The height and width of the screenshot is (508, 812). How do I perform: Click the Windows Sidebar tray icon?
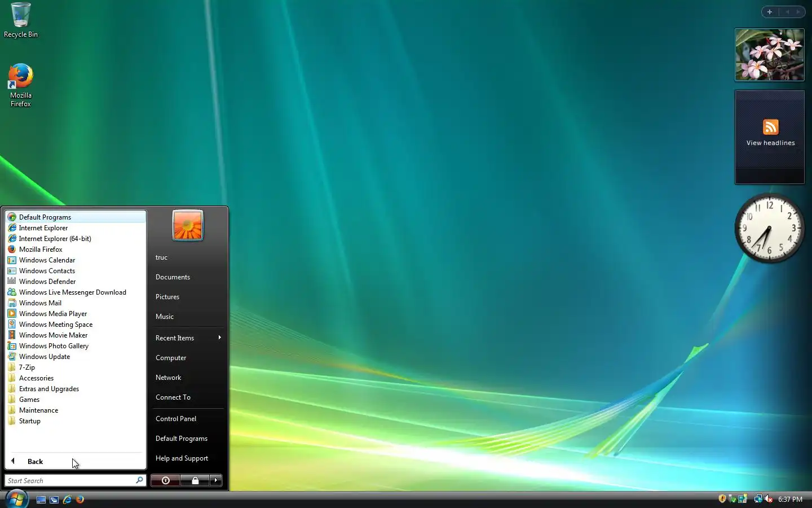743,499
